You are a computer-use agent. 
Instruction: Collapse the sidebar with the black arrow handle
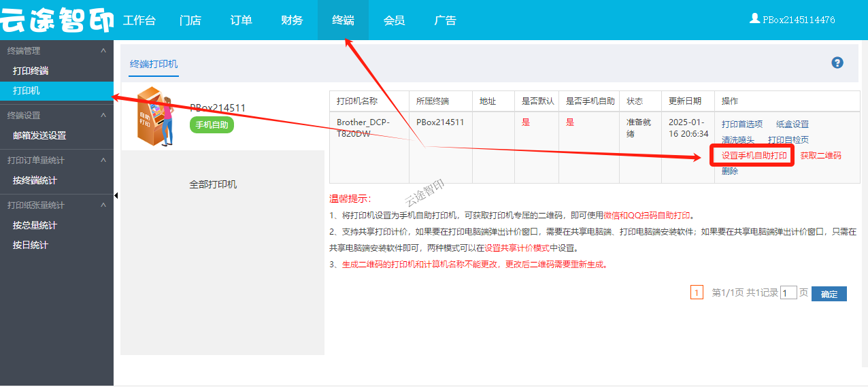pos(116,196)
